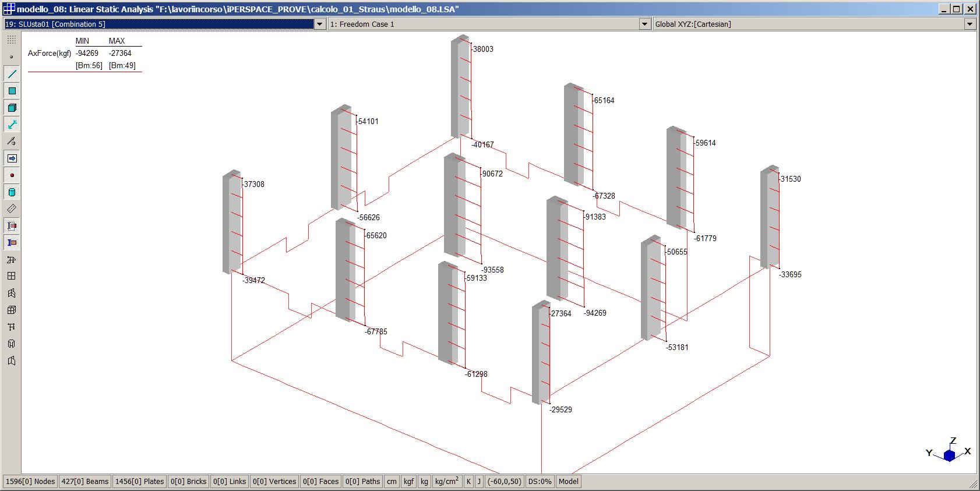Image resolution: width=980 pixels, height=491 pixels.
Task: Open the Global XYZ Cartesian coordinate dropdown
Action: tap(970, 24)
